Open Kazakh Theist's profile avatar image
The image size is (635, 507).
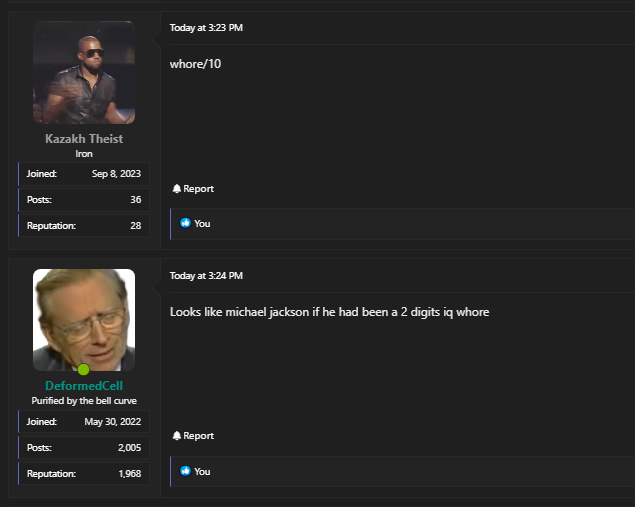click(84, 72)
